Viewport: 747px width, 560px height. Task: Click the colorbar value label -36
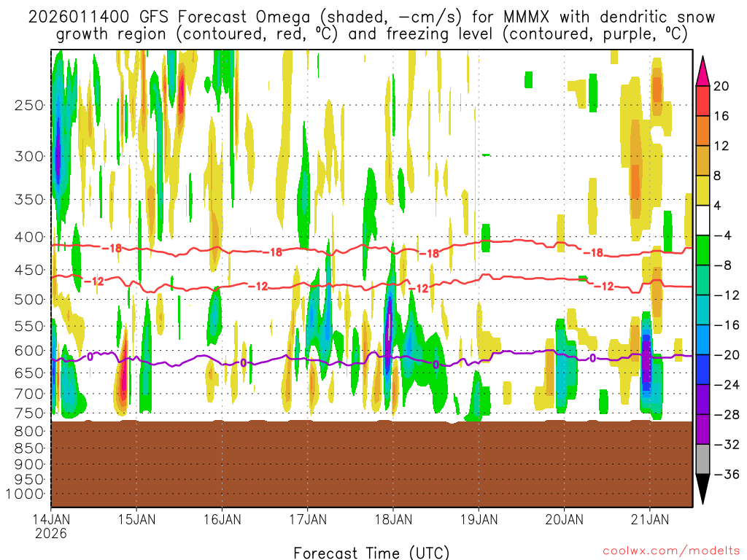(727, 474)
